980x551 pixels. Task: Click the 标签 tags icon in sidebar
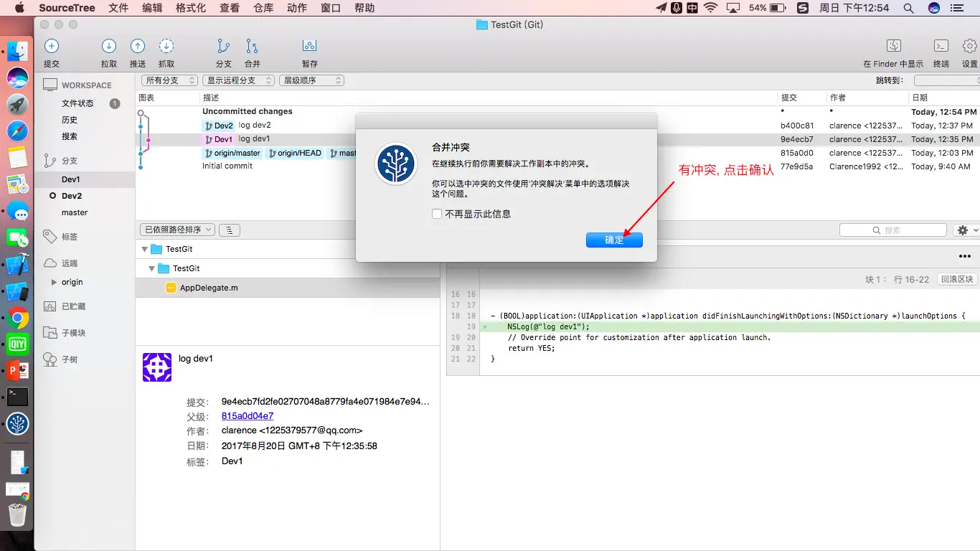tap(50, 236)
